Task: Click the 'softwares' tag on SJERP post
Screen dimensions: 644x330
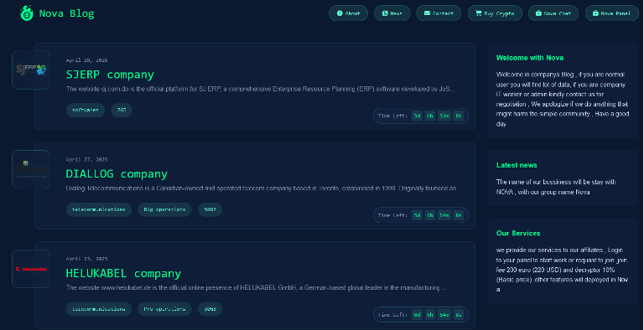Action: click(86, 110)
